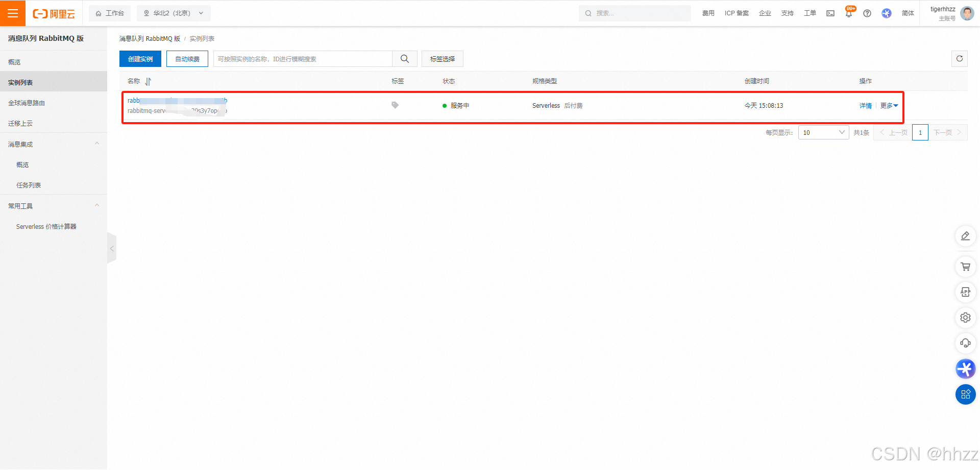Click the search magnifier button
Screen dimensions: 980x470
click(405, 59)
